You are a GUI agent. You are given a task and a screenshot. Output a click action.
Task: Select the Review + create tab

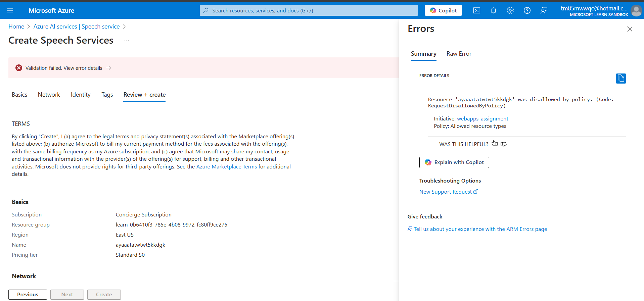pyautogui.click(x=144, y=95)
